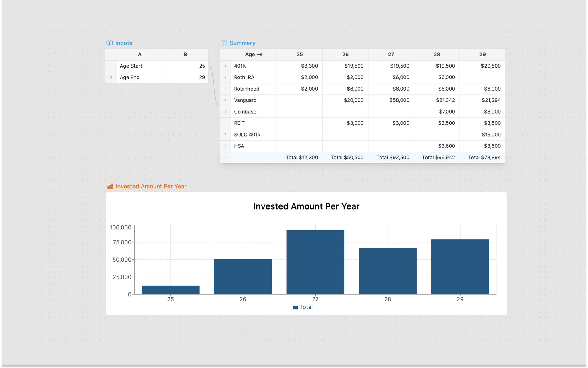Click the Inputs table icon
The height and width of the screenshot is (368, 588).
coord(109,43)
